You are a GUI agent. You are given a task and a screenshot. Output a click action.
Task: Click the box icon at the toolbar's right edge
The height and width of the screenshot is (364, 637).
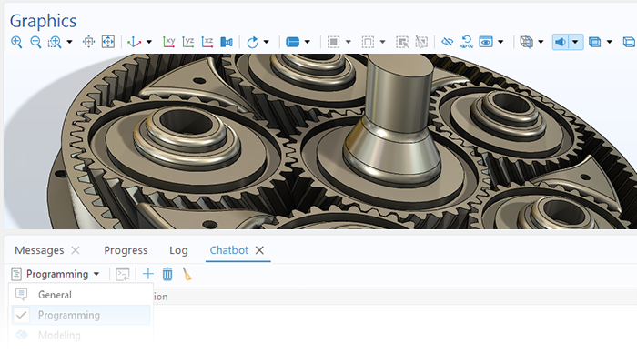(629, 42)
